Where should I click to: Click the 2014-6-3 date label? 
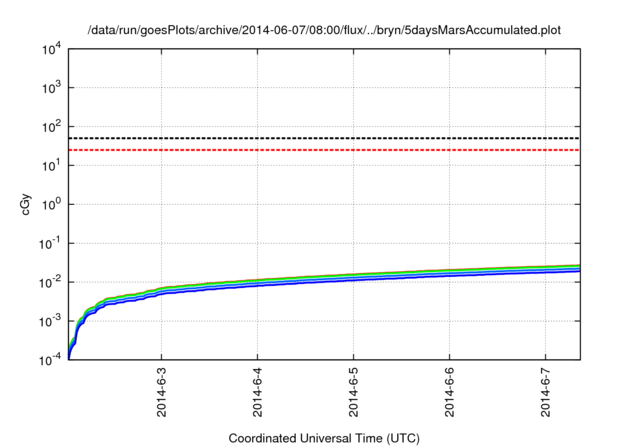162,392
